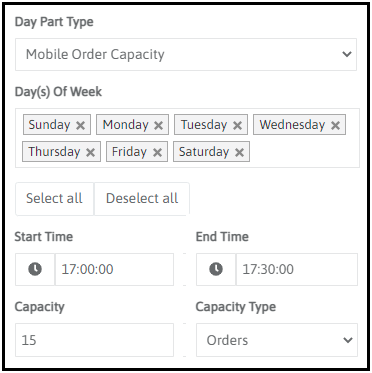The height and width of the screenshot is (373, 372).
Task: Click the Wednesday day tag label
Action: [292, 125]
